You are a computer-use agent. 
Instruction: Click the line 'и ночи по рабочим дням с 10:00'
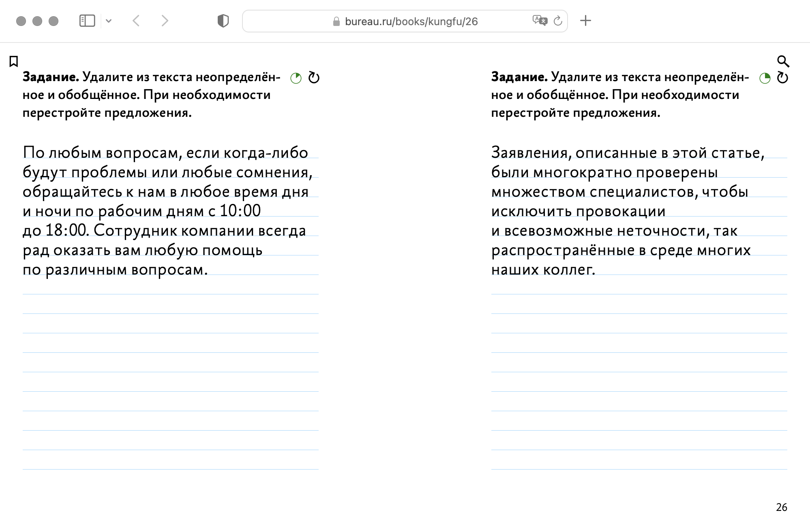pyautogui.click(x=142, y=211)
